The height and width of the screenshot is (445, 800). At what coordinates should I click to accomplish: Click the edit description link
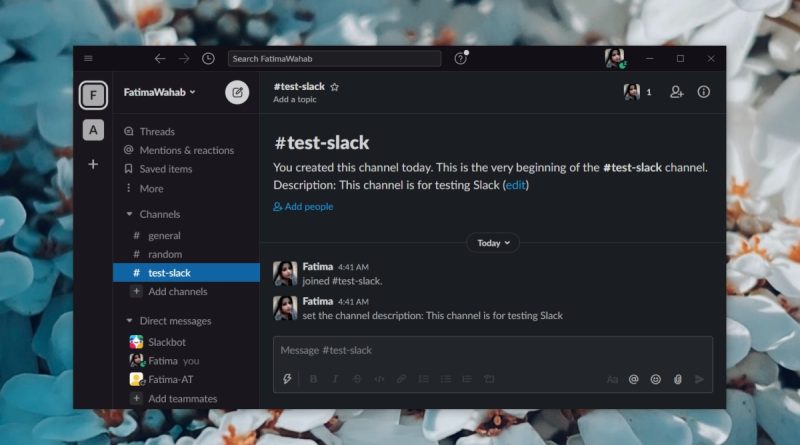515,185
